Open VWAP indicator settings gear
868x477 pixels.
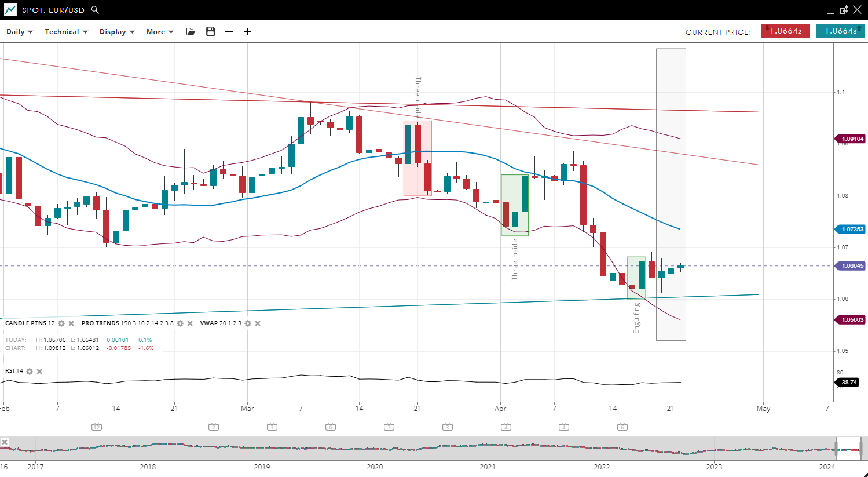[248, 323]
